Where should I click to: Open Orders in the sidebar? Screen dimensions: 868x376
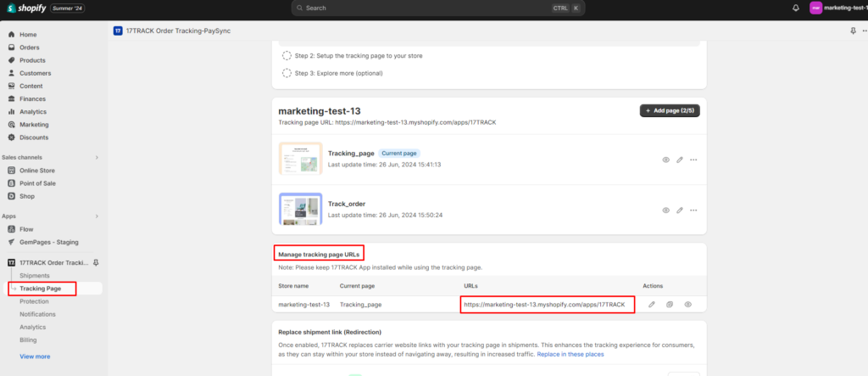[x=30, y=48]
